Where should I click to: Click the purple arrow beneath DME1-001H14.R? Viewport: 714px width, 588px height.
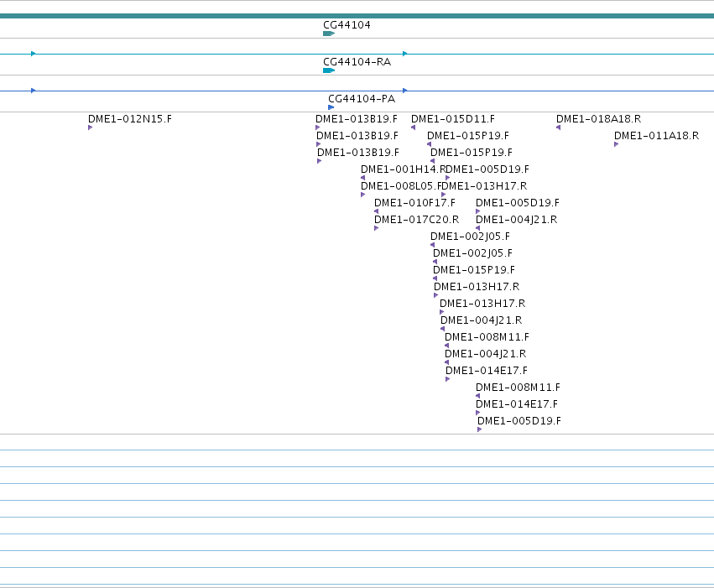[363, 178]
